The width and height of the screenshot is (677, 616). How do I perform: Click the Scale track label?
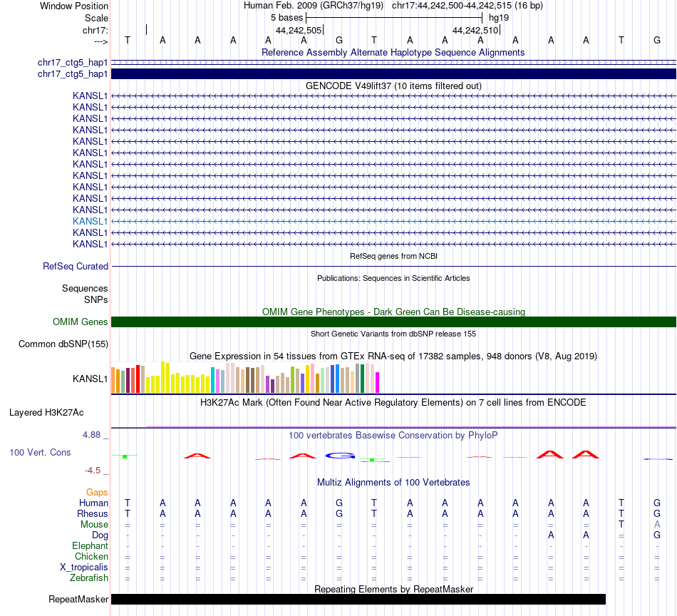tap(96, 18)
